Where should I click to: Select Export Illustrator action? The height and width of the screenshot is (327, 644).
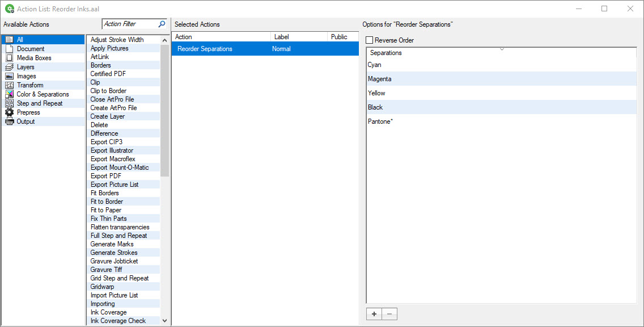(x=123, y=150)
